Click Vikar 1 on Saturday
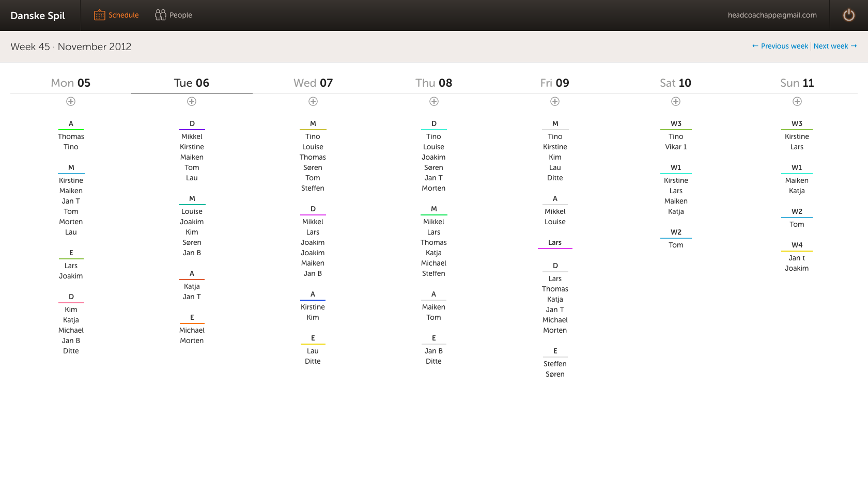Viewport: 868px width, 480px height. [676, 147]
